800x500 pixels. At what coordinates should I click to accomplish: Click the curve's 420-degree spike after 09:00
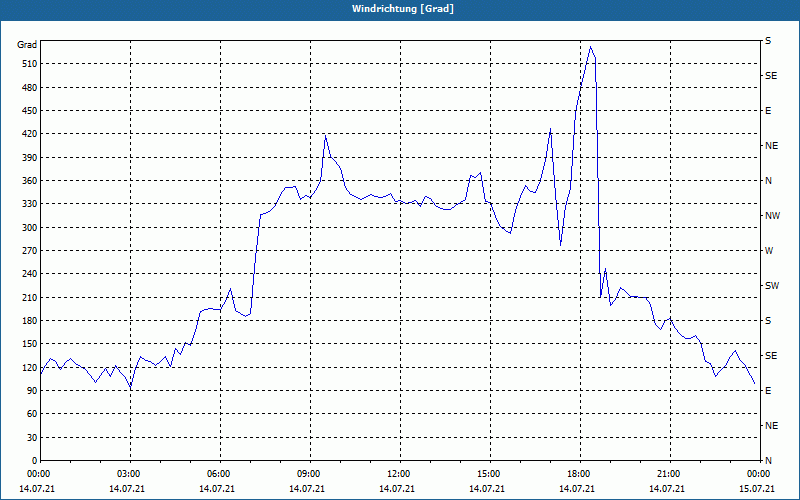(x=326, y=136)
